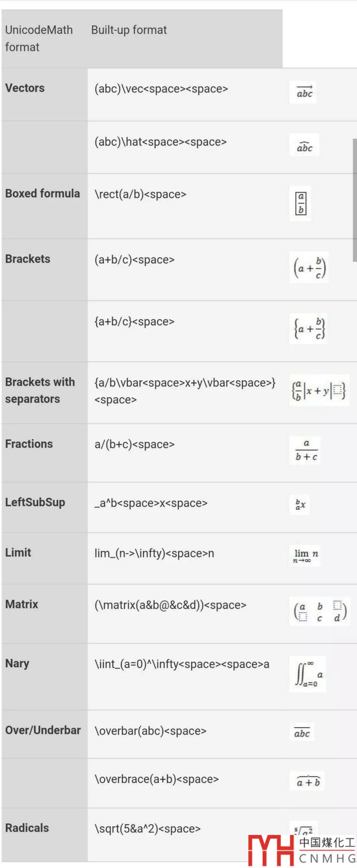Click the "Built-up format" column header
This screenshot has height=868, width=357.
coord(129,30)
